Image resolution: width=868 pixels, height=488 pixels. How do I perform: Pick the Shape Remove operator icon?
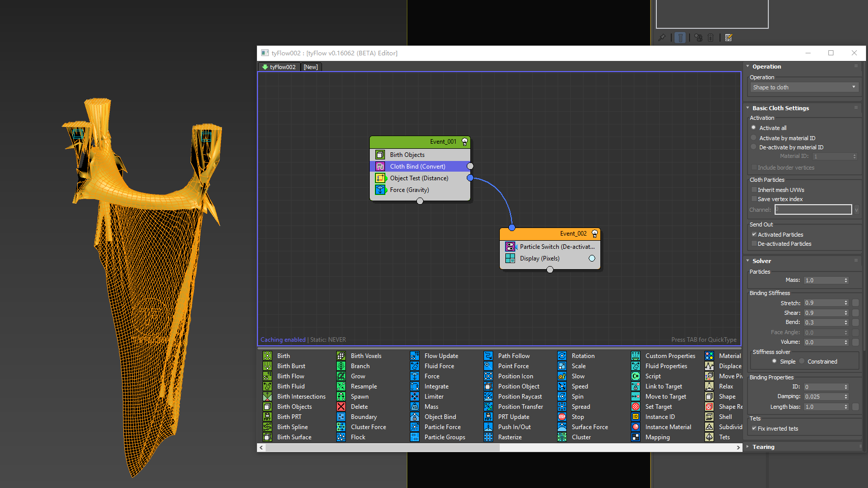click(710, 407)
